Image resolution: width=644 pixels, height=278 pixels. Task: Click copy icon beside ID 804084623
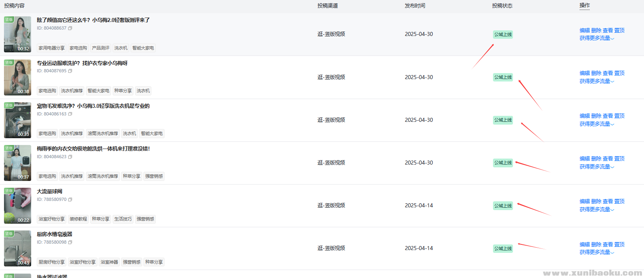(x=70, y=157)
